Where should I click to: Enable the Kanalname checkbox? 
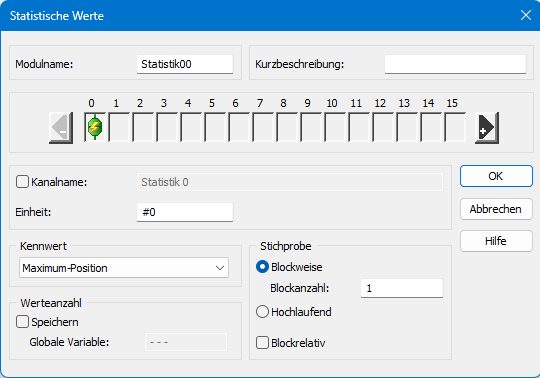[x=22, y=182]
